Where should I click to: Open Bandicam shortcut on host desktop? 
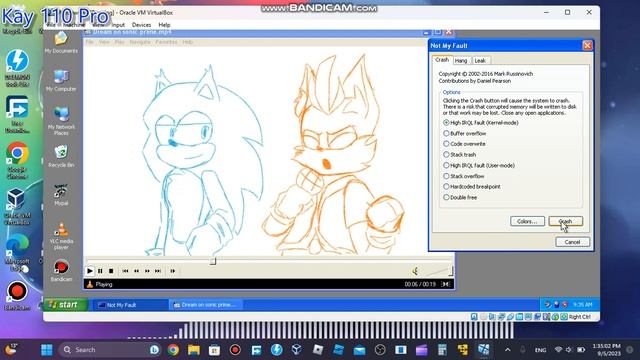(17, 296)
